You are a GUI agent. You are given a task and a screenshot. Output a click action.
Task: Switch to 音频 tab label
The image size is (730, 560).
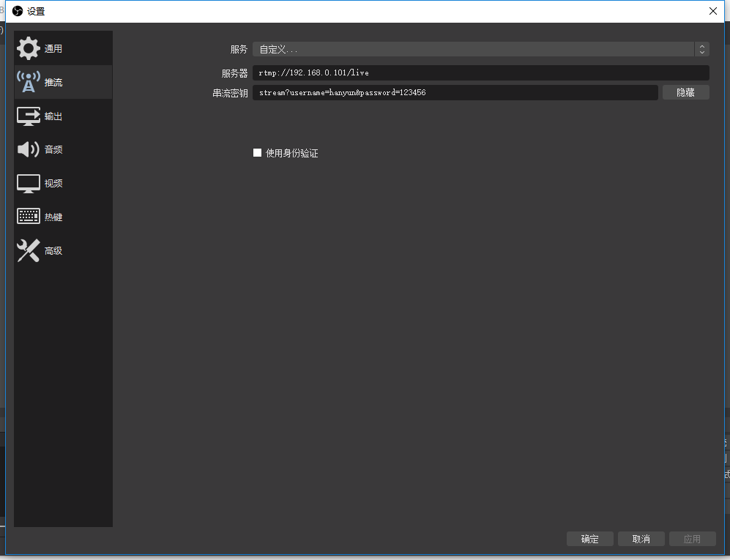tap(53, 150)
